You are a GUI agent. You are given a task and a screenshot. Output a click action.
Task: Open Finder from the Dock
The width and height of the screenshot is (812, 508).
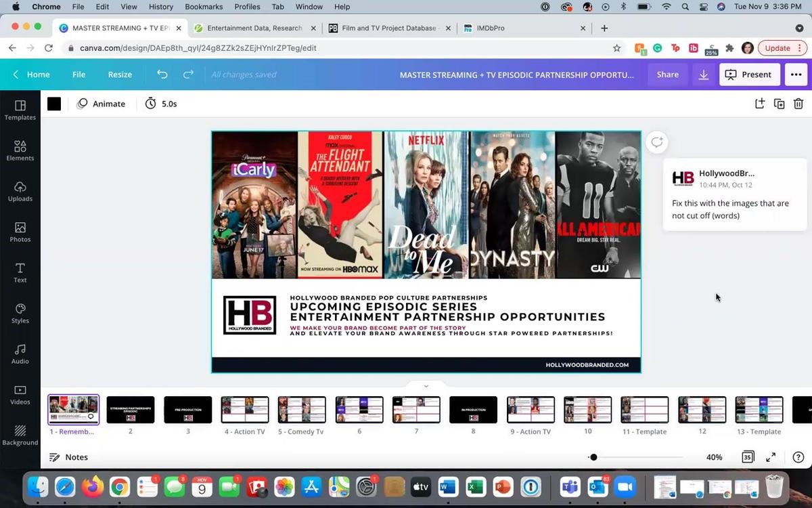click(38, 487)
